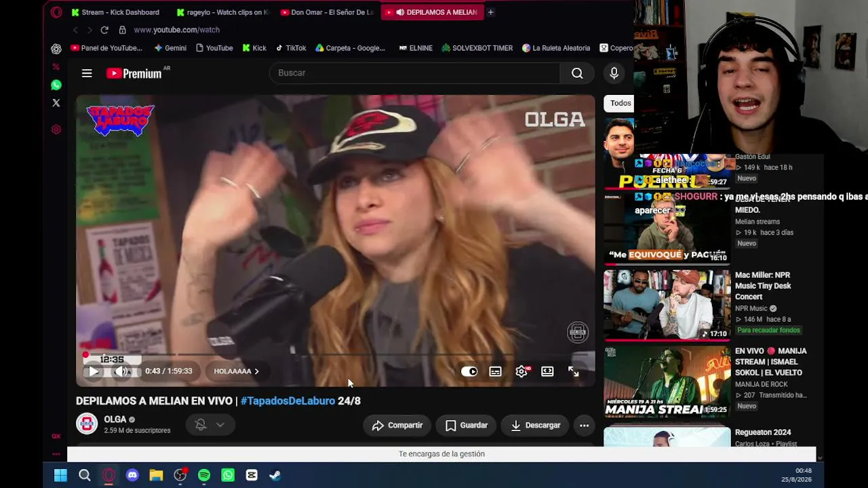Start voice search with the microphone
Screen dimensions: 868x488
[x=614, y=73]
